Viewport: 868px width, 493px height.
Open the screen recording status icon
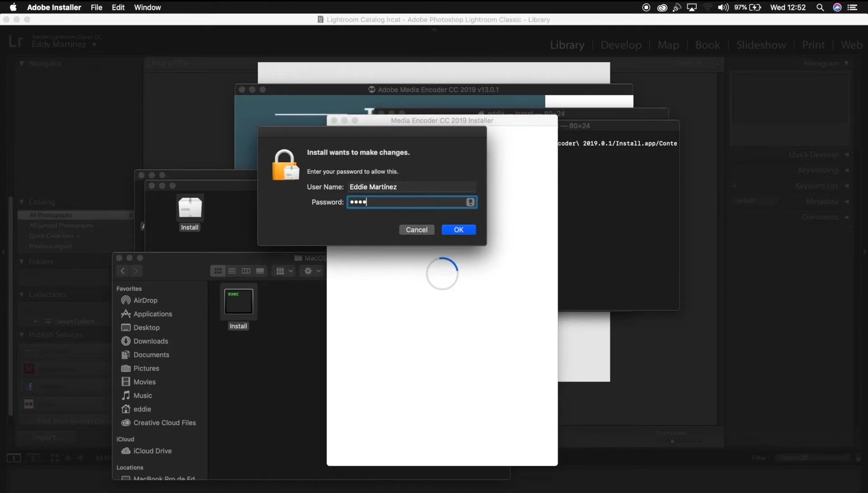click(x=646, y=7)
